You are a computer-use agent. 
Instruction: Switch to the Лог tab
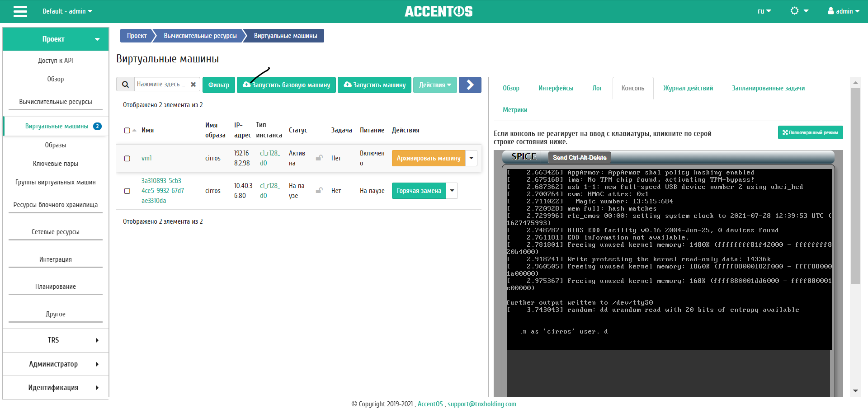[x=597, y=88]
